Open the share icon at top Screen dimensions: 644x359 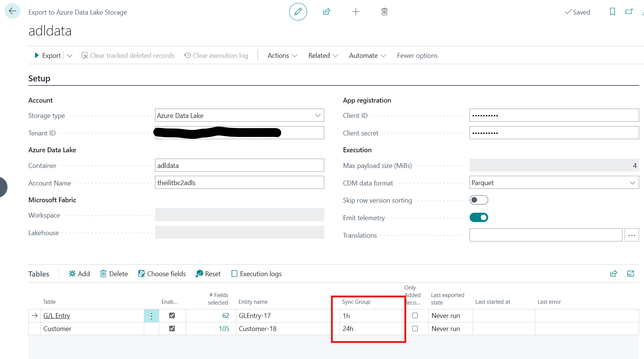coord(326,12)
